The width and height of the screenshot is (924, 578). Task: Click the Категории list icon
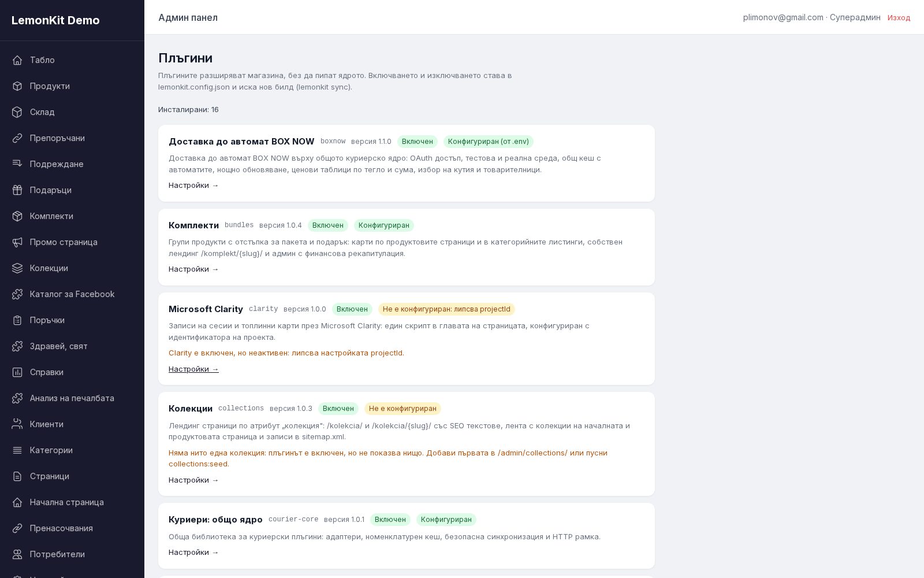pyautogui.click(x=17, y=450)
